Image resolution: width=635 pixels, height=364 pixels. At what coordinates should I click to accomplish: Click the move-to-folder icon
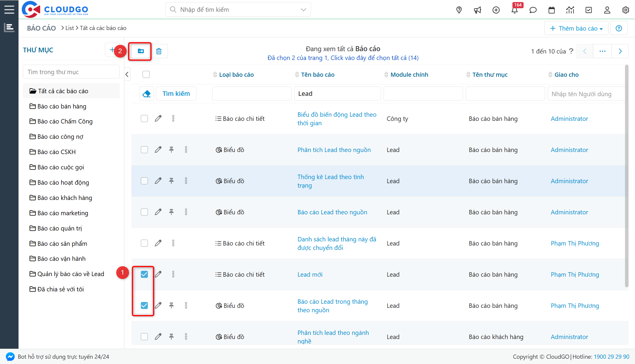click(141, 51)
